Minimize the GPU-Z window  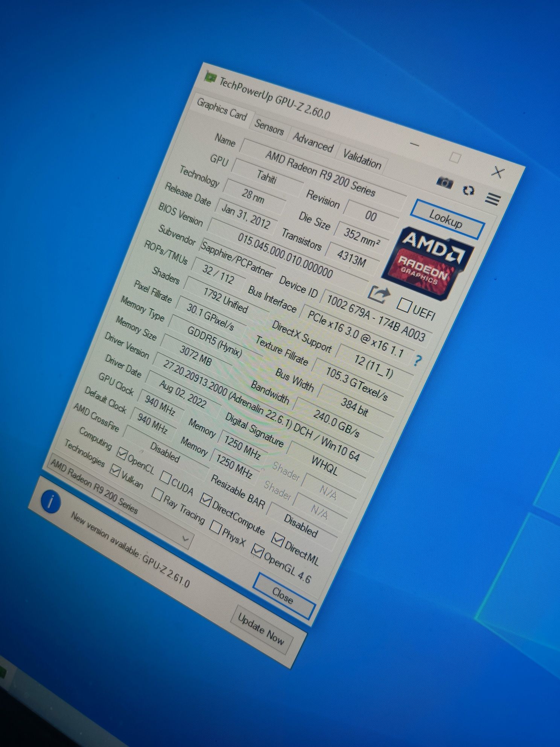(x=414, y=144)
